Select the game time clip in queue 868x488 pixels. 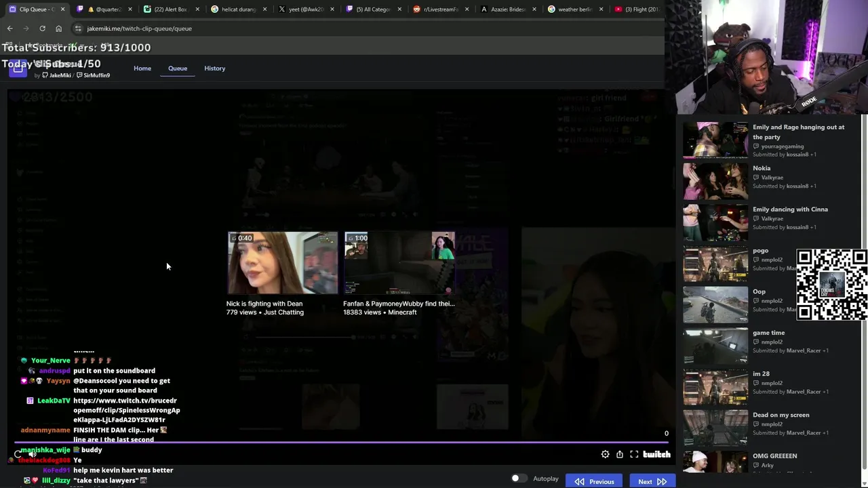pyautogui.click(x=767, y=346)
